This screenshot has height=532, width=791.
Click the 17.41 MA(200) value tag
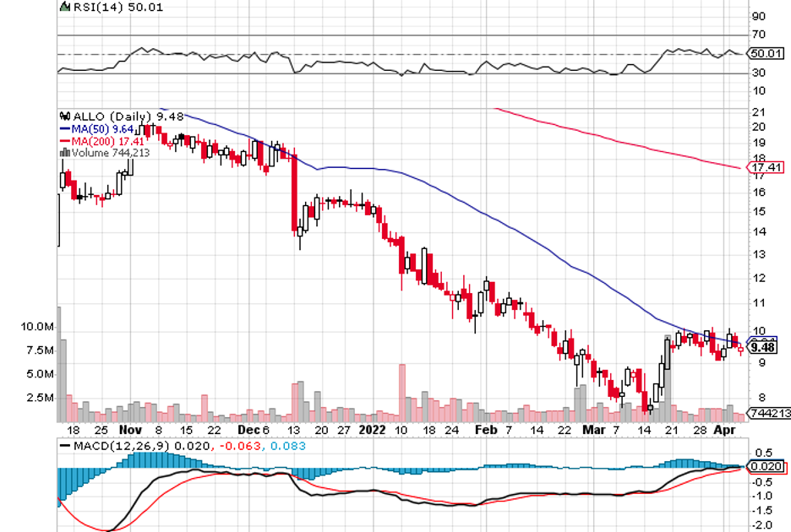(x=762, y=168)
